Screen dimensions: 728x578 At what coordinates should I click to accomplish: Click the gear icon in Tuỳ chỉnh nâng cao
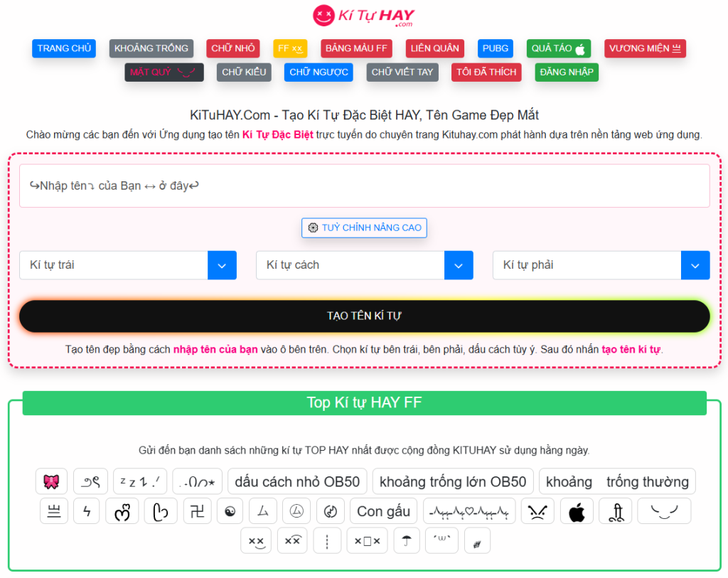(x=313, y=228)
